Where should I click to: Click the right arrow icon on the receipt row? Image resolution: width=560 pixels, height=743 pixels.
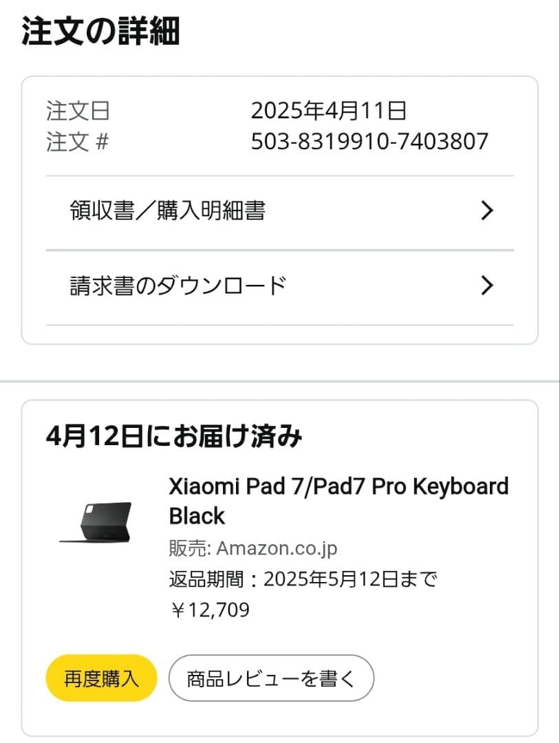tap(487, 210)
